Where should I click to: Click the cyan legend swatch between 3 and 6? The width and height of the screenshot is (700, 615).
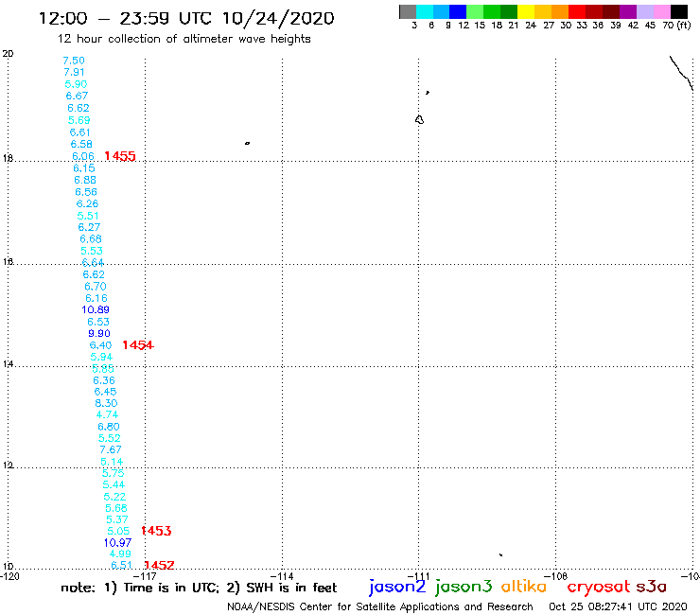pos(424,11)
